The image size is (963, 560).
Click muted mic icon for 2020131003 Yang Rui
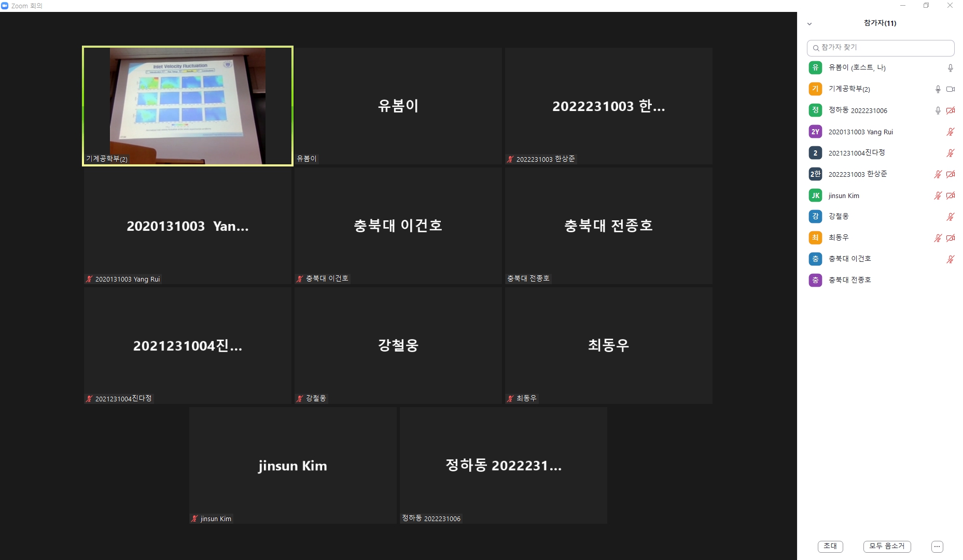coord(950,132)
